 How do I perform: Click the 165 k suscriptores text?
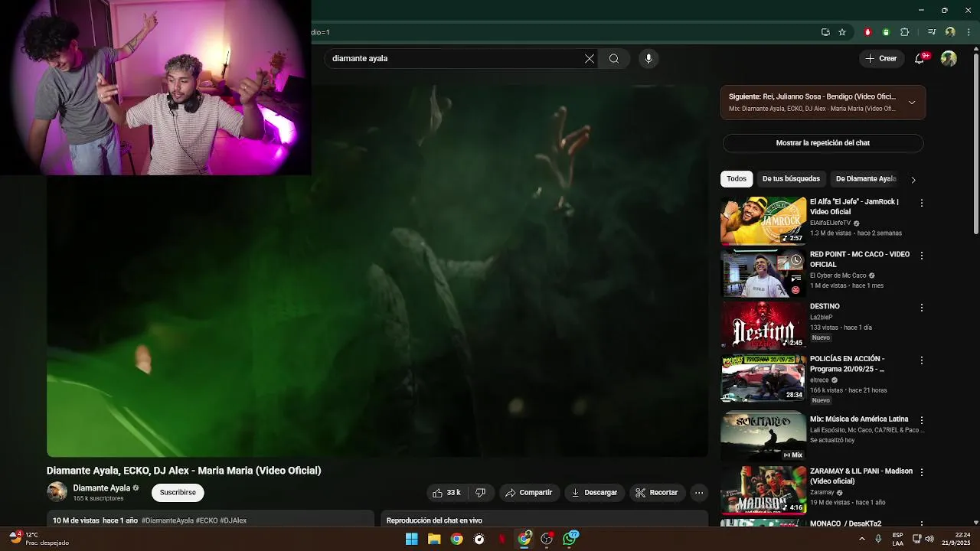pos(98,498)
